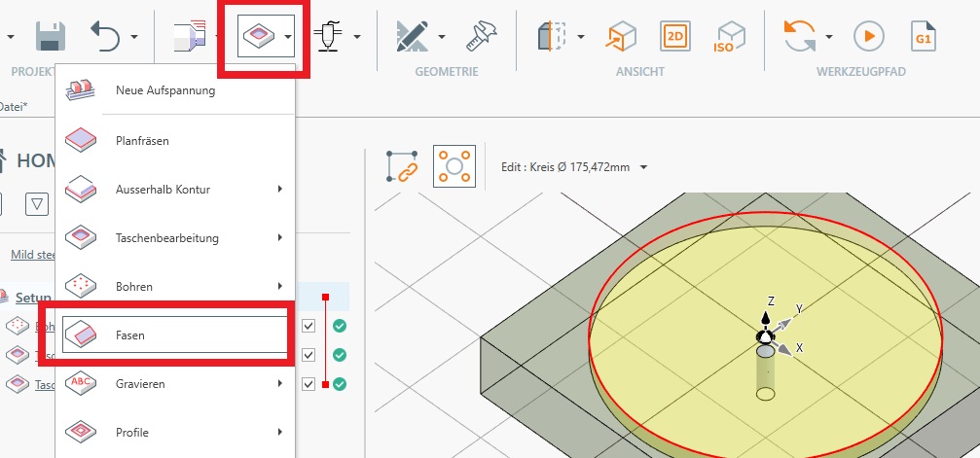Screen dimensions: 980x458
Task: Click the measure caliper icon
Action: [x=480, y=38]
